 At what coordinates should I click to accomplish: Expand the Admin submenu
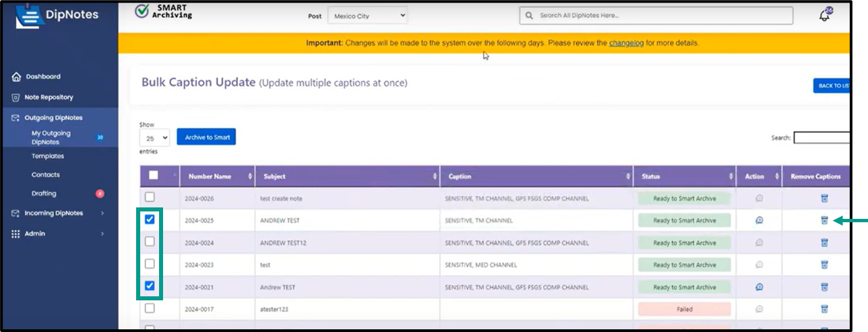point(102,234)
